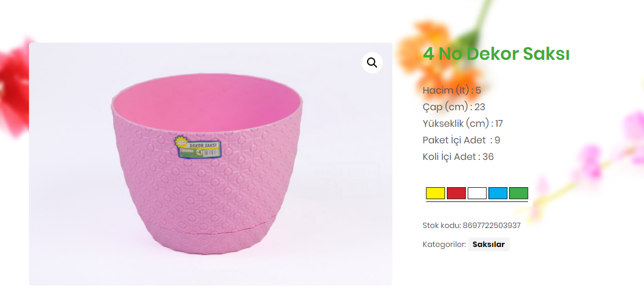Click the 4 No Dekor Saksı title
The width and height of the screenshot is (644, 308).
496,54
